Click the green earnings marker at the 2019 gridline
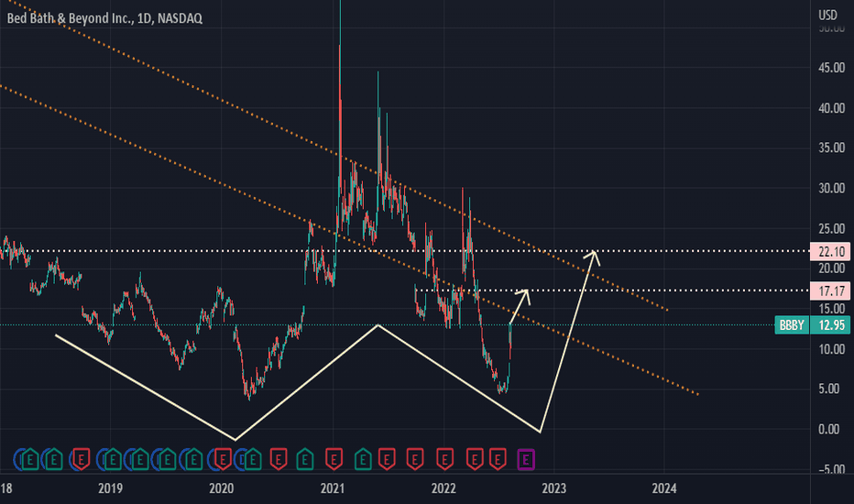The height and width of the screenshot is (504, 854). coord(112,459)
